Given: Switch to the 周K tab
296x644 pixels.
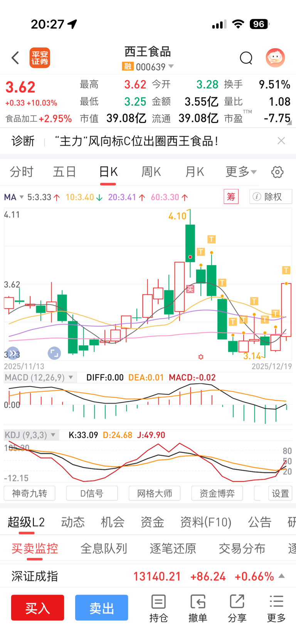Looking at the screenshot, I should point(151,172).
